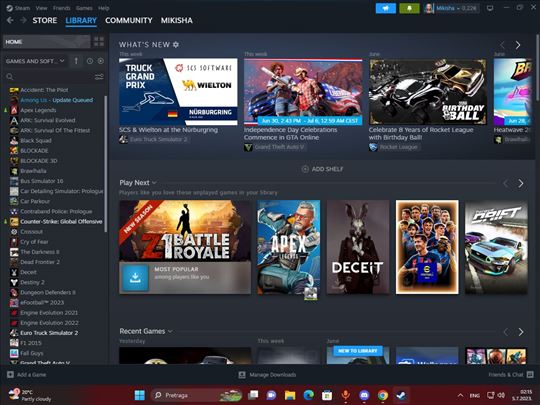Show next What's New items
Screen dimensions: 540x405
(518, 45)
